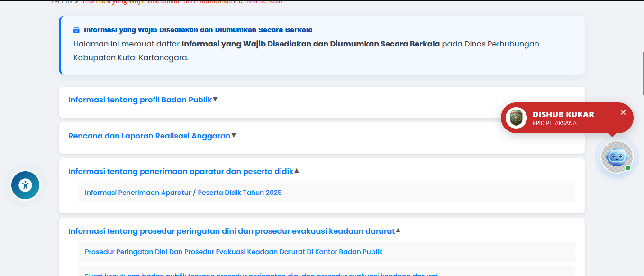Click the calendar icon beside the info heading
The image size is (644, 276).
pyautogui.click(x=77, y=30)
